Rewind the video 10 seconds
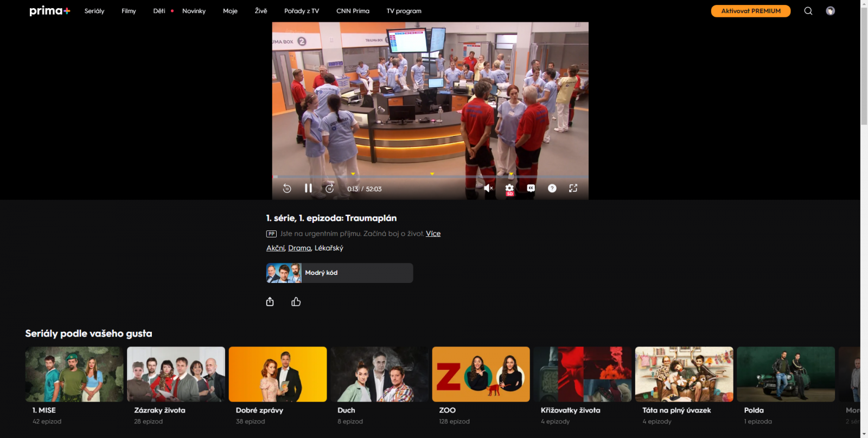868x438 pixels. point(287,189)
